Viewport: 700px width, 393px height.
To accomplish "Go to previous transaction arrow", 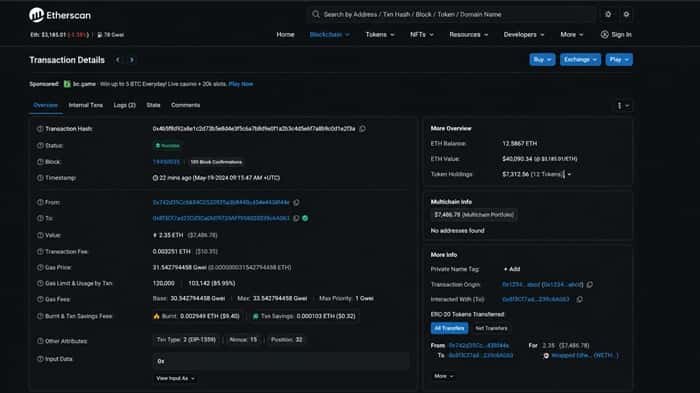I will pyautogui.click(x=118, y=60).
